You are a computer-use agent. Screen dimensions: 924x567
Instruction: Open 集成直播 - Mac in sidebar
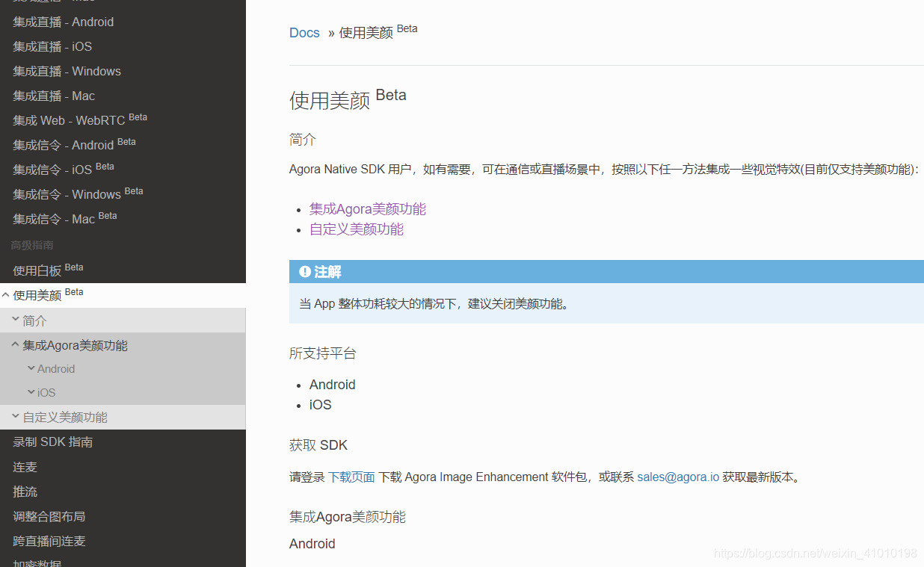click(54, 96)
